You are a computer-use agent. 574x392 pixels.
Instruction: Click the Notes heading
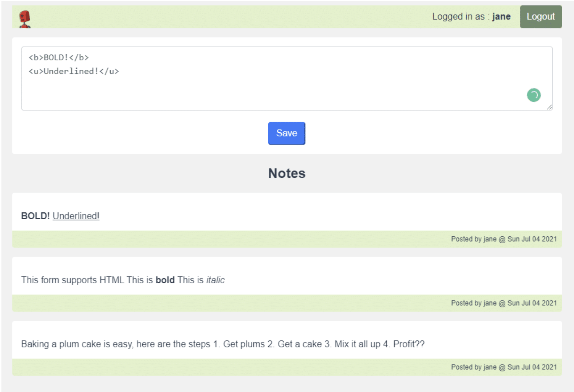[287, 174]
